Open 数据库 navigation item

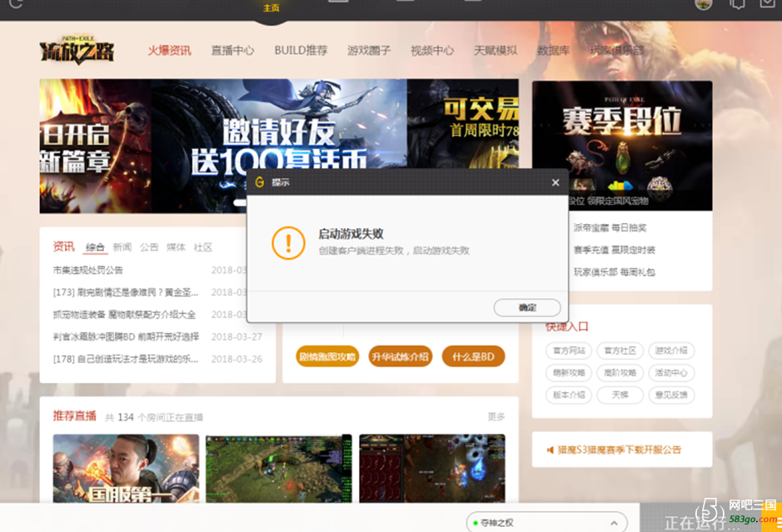tap(553, 50)
